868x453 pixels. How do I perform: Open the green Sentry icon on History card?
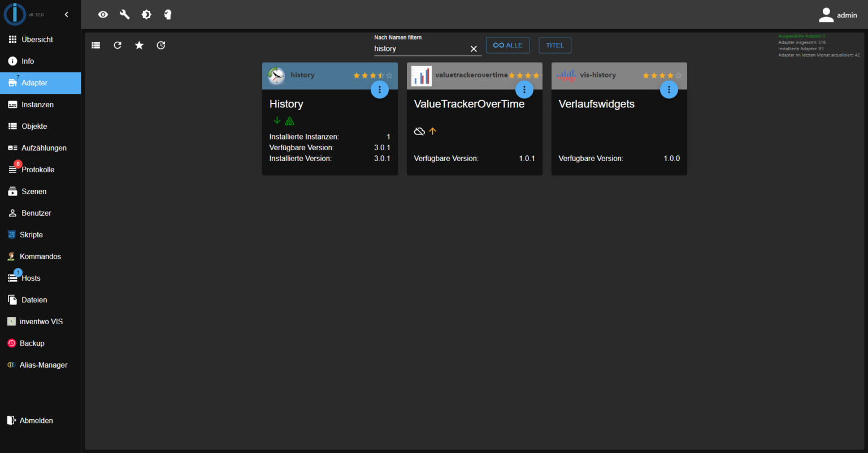pos(289,120)
